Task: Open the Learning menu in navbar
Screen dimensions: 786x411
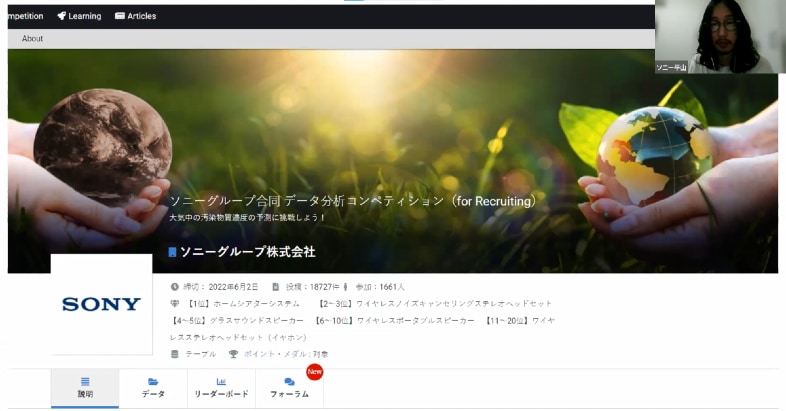Action: 79,16
